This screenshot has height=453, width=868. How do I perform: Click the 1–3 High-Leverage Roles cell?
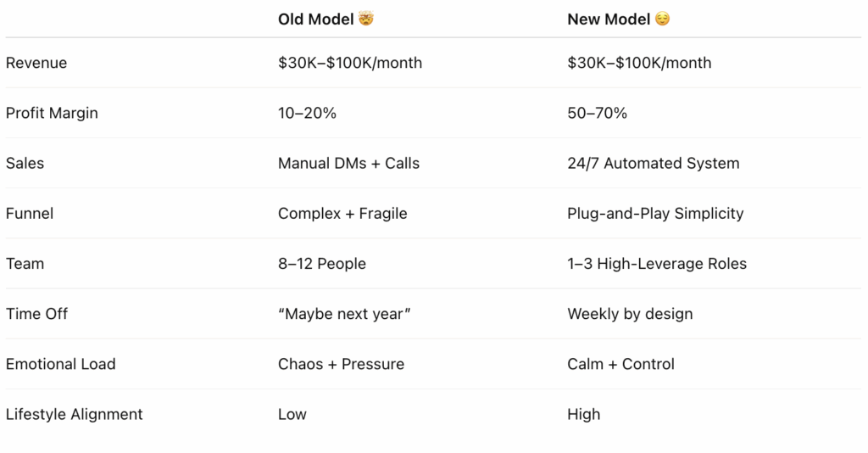coord(657,264)
